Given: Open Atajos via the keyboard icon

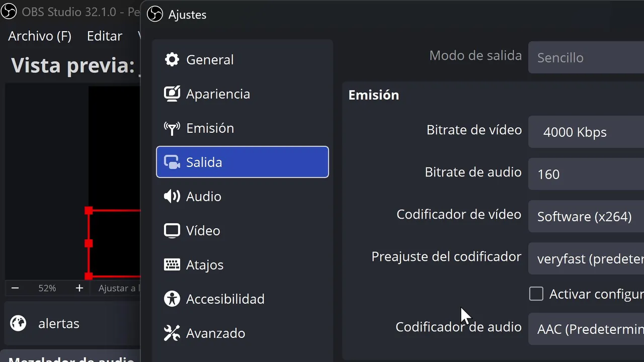Looking at the screenshot, I should (x=172, y=265).
